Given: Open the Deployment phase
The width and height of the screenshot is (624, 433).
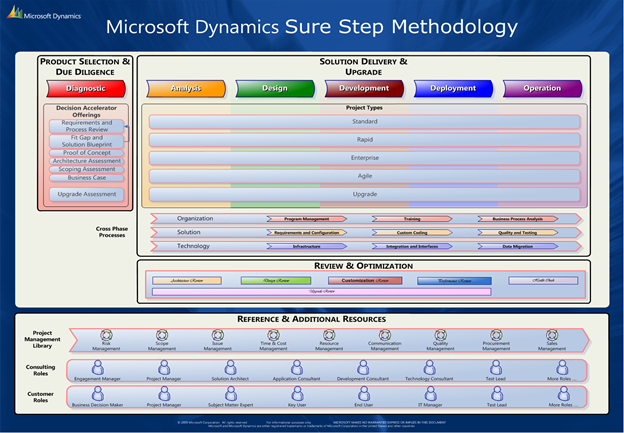Looking at the screenshot, I should [x=453, y=88].
